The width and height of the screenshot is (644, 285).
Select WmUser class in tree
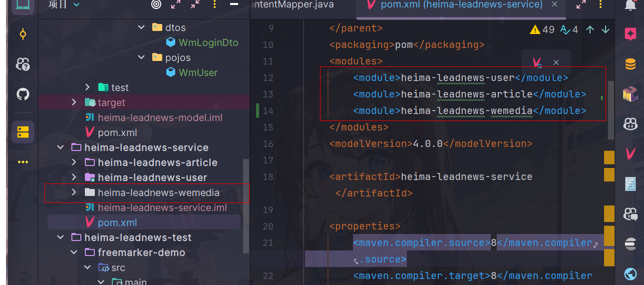point(192,72)
